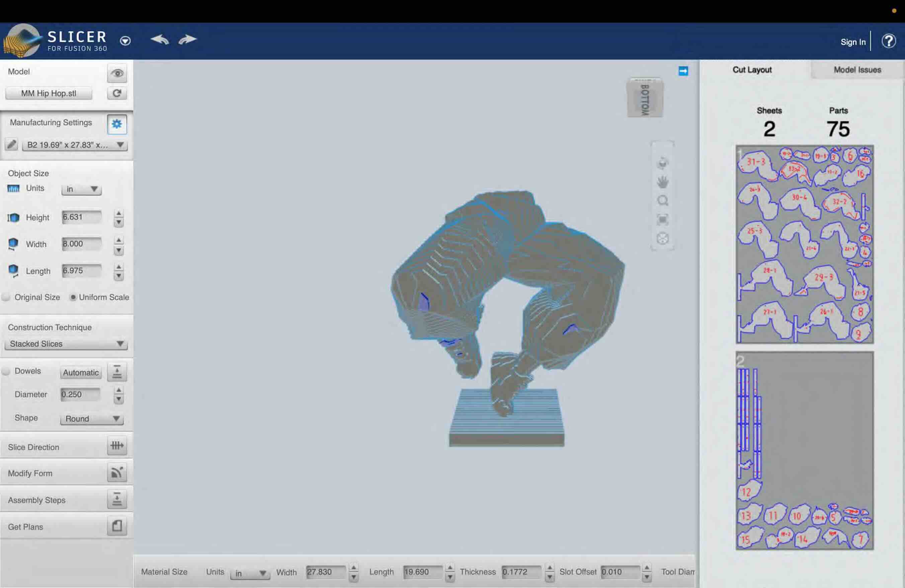Select the Cut Layout tab
The width and height of the screenshot is (905, 588).
point(752,70)
